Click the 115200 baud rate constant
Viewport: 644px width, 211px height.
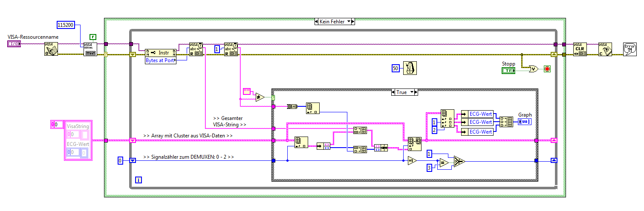pos(66,25)
